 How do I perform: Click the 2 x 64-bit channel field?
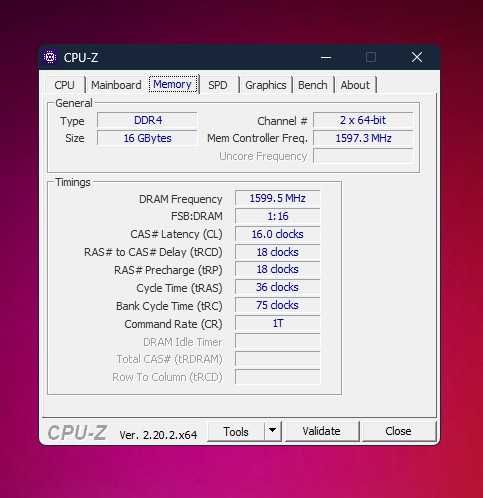pos(363,120)
